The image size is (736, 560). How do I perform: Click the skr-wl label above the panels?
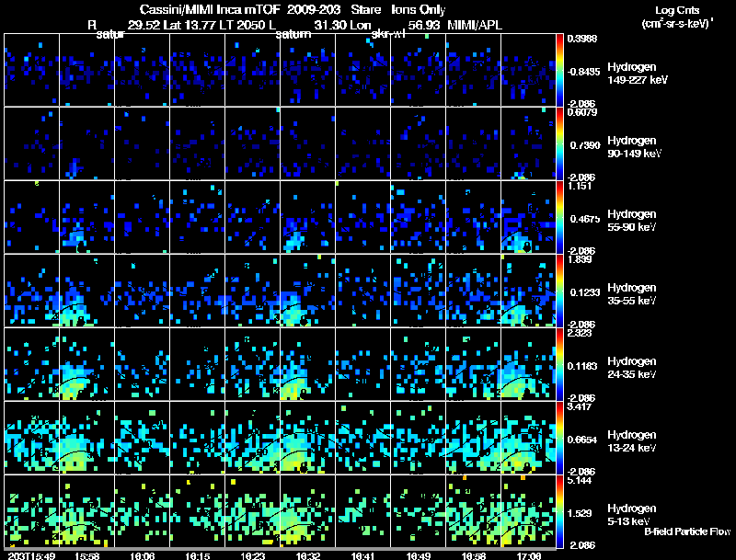[388, 34]
